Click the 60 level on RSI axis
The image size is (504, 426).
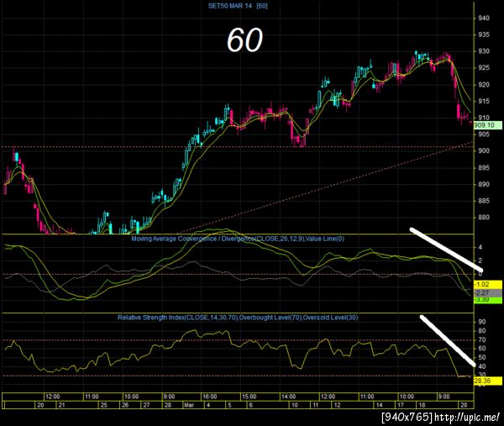482,349
